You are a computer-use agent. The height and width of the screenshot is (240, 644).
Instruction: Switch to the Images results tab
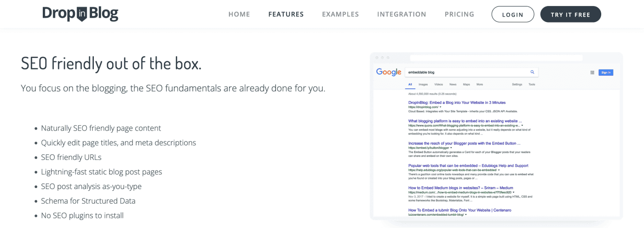(423, 85)
